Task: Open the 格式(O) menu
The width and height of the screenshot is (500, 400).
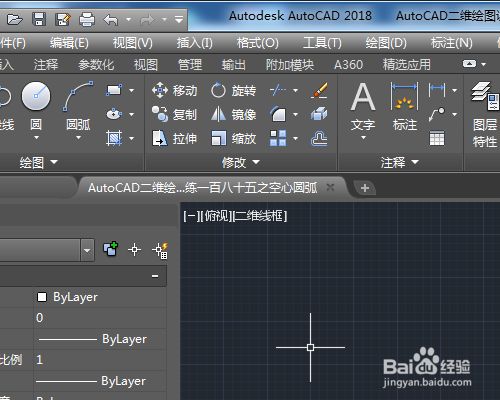Action: pos(257,43)
